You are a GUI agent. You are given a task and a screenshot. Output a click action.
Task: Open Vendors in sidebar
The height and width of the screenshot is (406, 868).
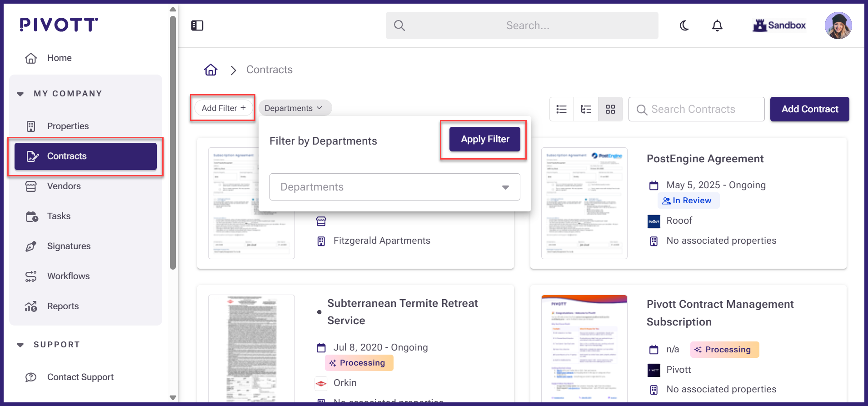[85, 186]
